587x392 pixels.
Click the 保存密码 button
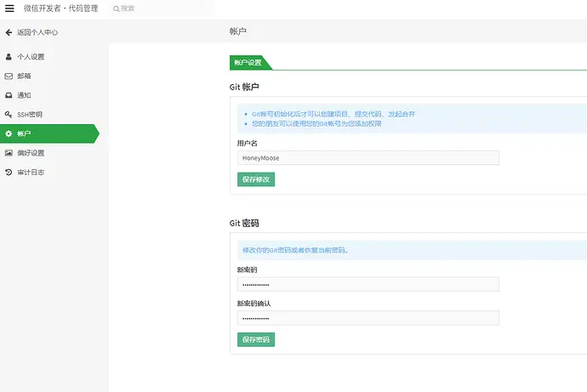(256, 339)
